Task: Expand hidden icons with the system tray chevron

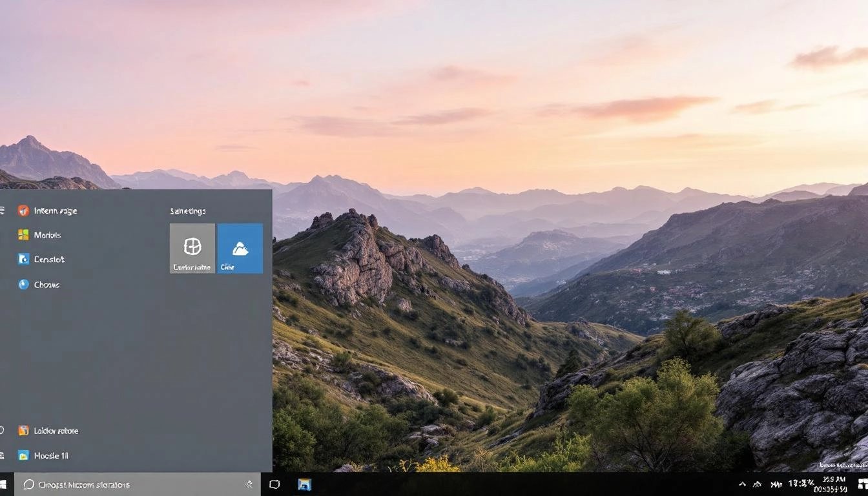Action: (741, 484)
